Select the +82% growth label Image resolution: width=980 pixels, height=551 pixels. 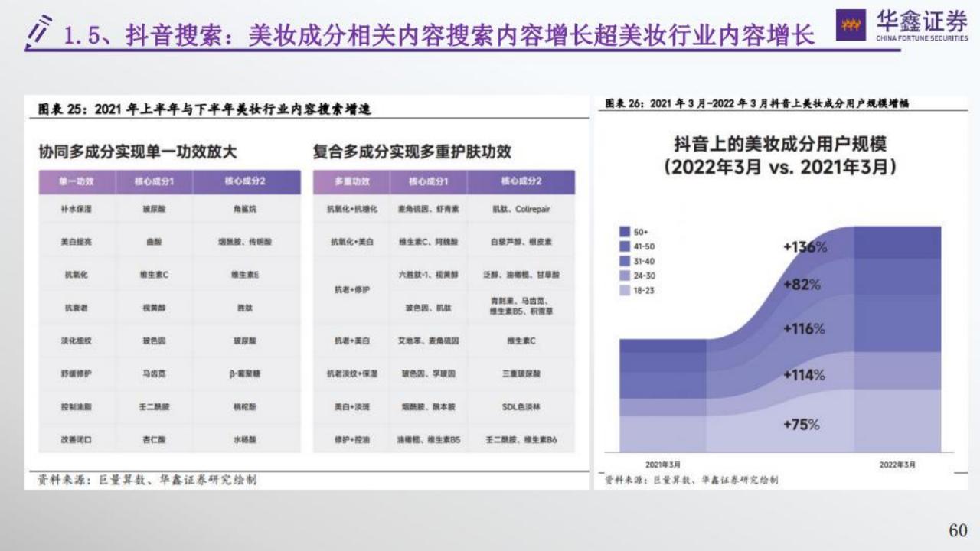tap(802, 285)
